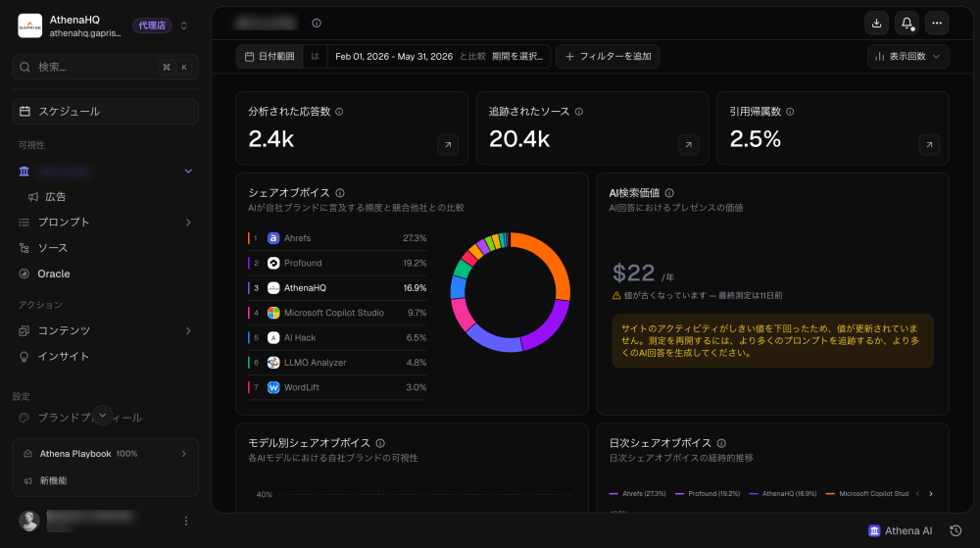The width and height of the screenshot is (980, 548).
Task: Expand the Athena Playbook arrow
Action: tap(184, 454)
